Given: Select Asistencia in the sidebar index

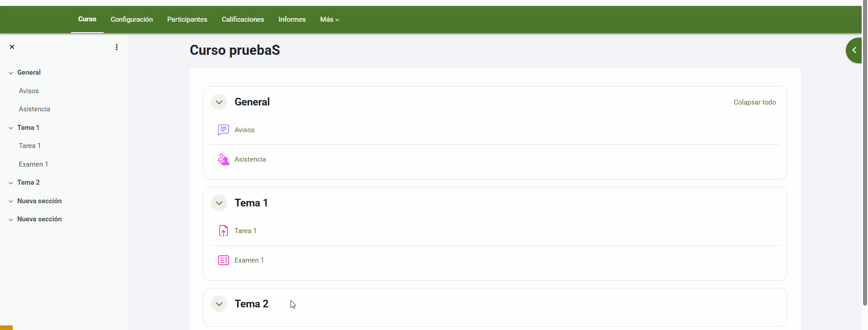Looking at the screenshot, I should (34, 109).
